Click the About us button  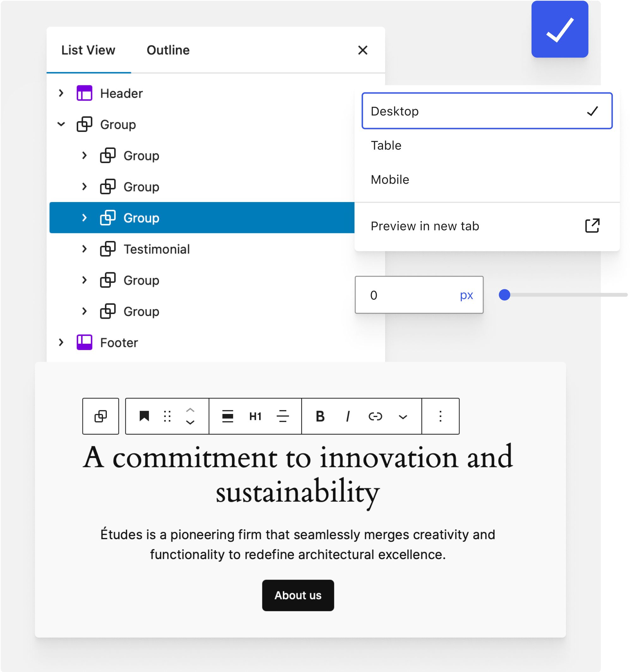coord(298,595)
